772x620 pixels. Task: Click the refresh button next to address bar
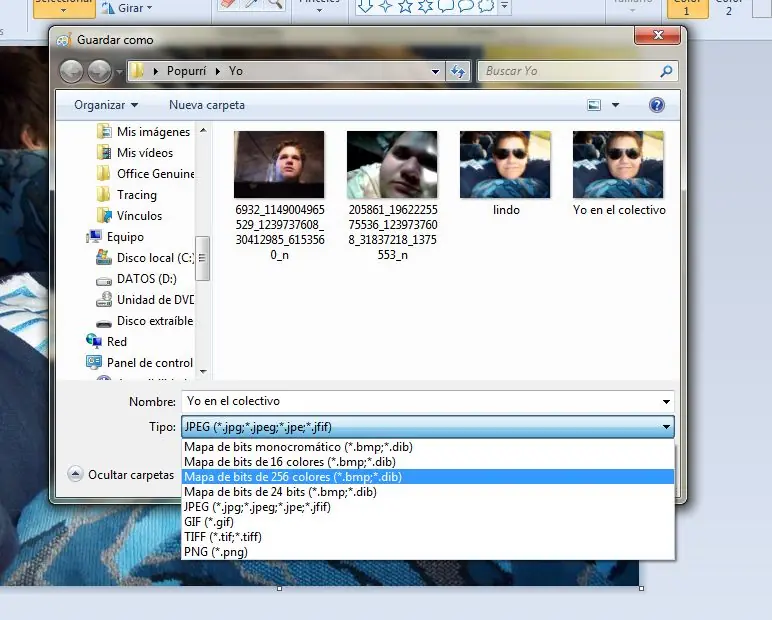click(x=458, y=71)
